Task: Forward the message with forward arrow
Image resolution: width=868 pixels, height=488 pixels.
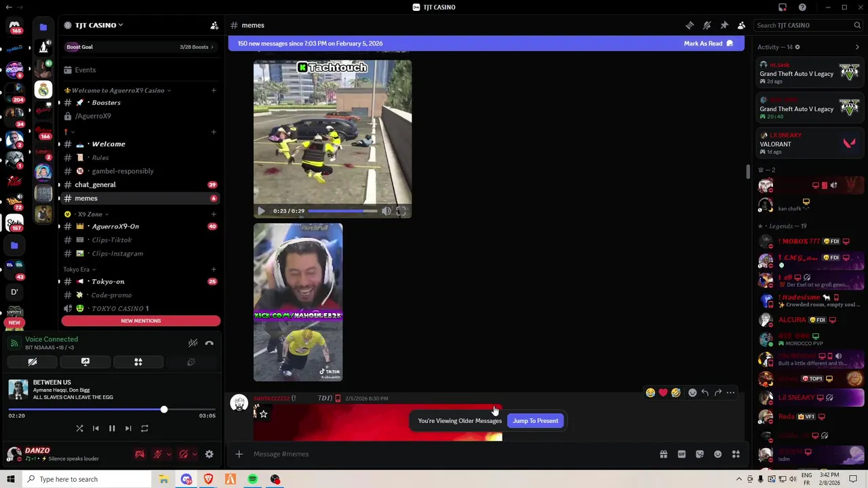Action: click(x=717, y=392)
